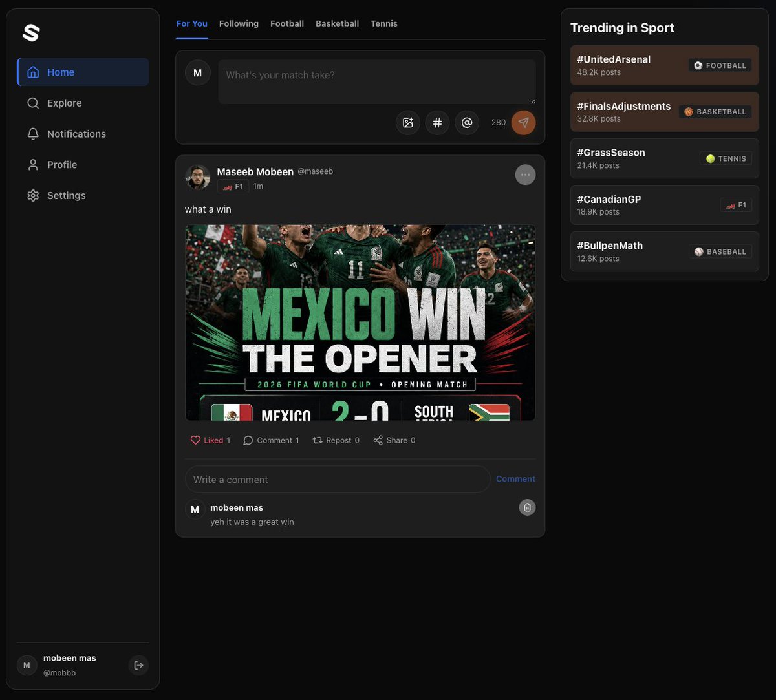Viewport: 776px width, 700px height.
Task: Click the 280 character counter
Action: pos(499,122)
